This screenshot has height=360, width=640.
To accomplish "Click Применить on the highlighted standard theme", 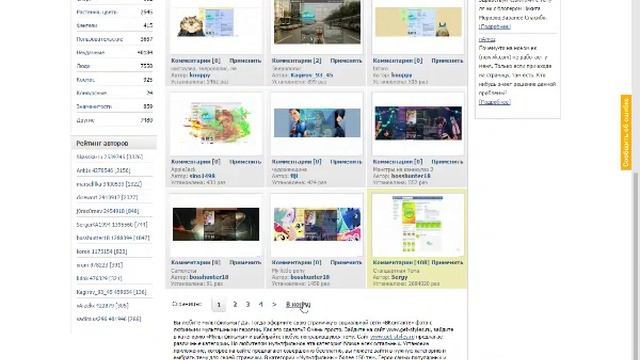I will (x=447, y=262).
